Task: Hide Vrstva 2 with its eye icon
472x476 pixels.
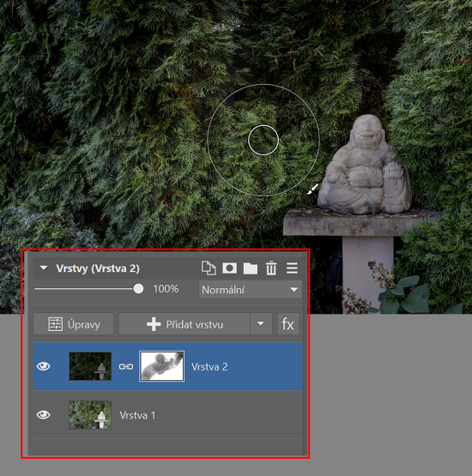Action: (44, 366)
